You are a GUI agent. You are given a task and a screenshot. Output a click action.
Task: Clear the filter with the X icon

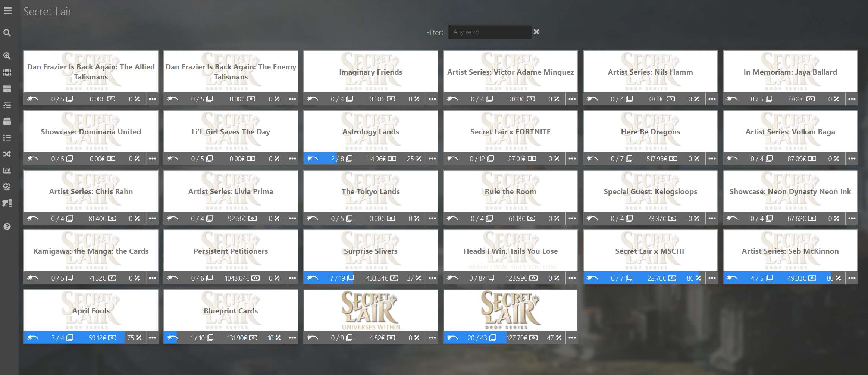(x=536, y=32)
